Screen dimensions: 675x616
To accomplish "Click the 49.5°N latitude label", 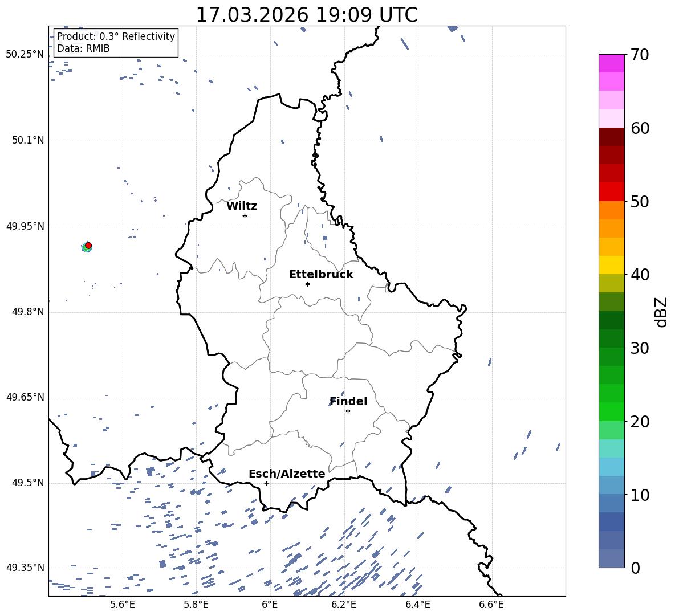I will [x=28, y=483].
